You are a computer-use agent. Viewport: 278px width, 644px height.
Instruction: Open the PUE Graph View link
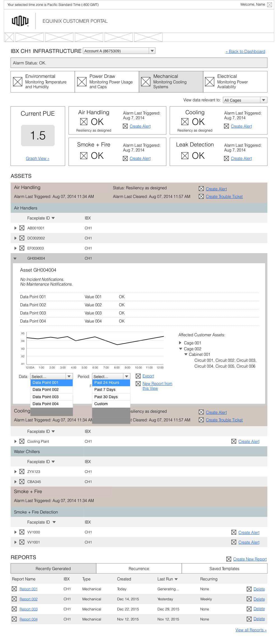(x=38, y=158)
